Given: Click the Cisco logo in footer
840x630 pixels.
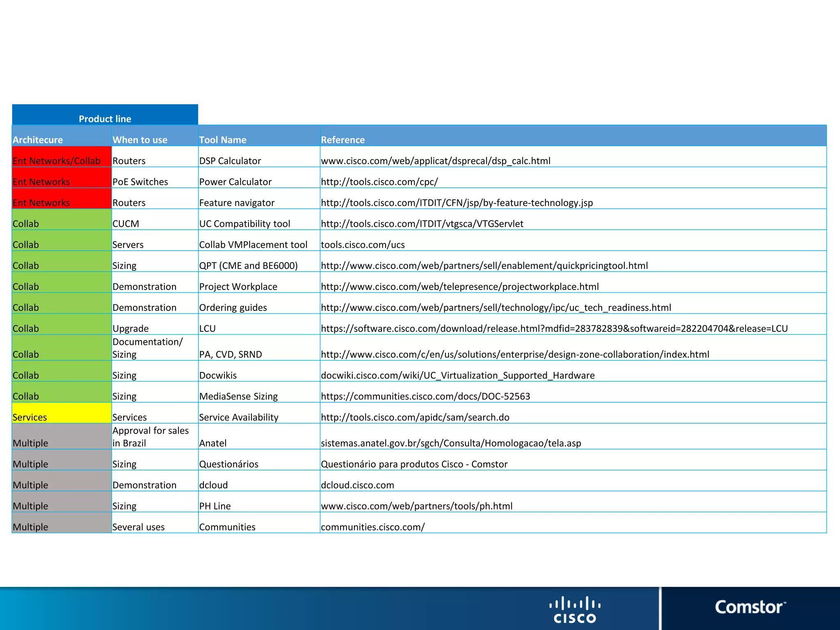Looking at the screenshot, I should pyautogui.click(x=575, y=609).
